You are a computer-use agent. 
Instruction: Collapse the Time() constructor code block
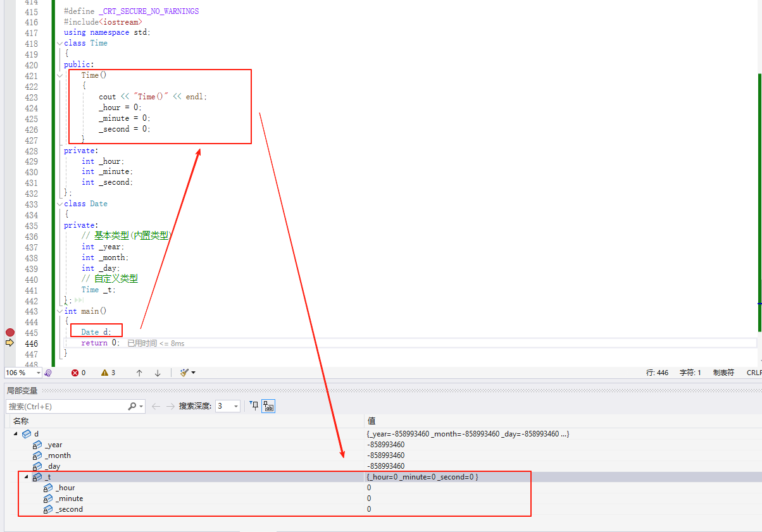(59, 76)
